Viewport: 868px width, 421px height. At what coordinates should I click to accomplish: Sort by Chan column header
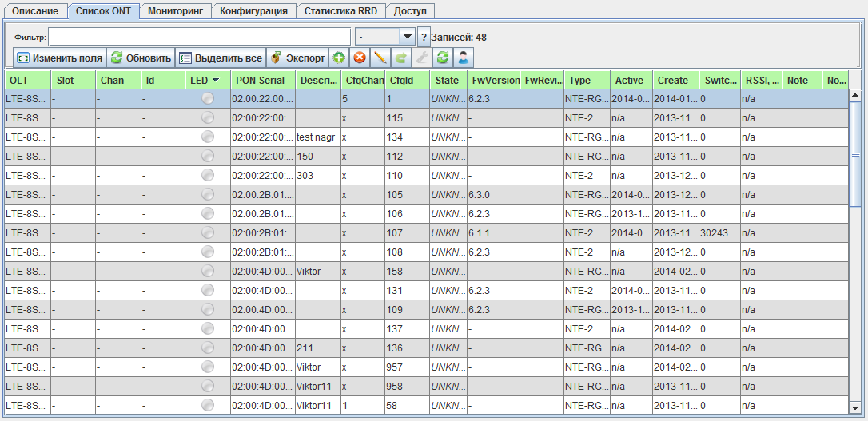[118, 80]
